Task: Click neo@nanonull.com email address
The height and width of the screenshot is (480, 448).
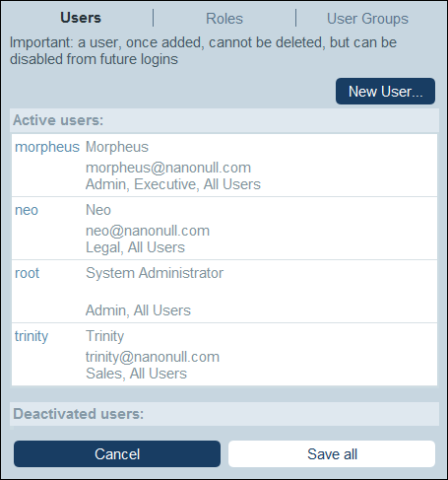Action: [148, 231]
